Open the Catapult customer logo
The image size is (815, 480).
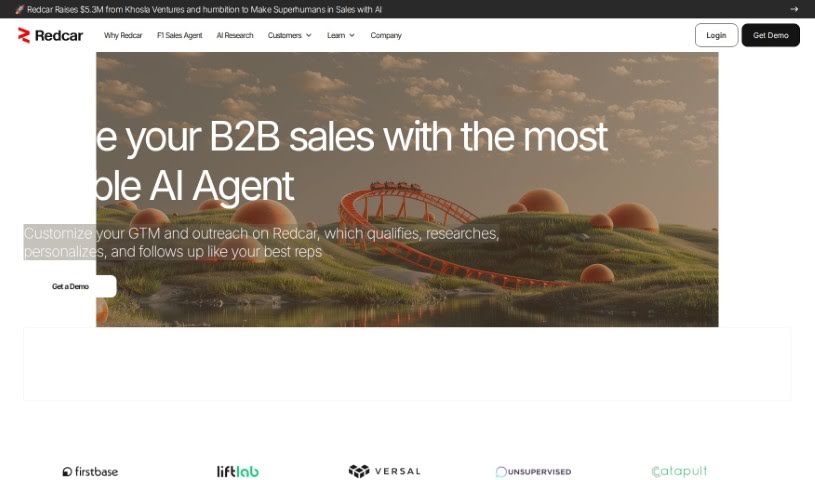click(679, 471)
